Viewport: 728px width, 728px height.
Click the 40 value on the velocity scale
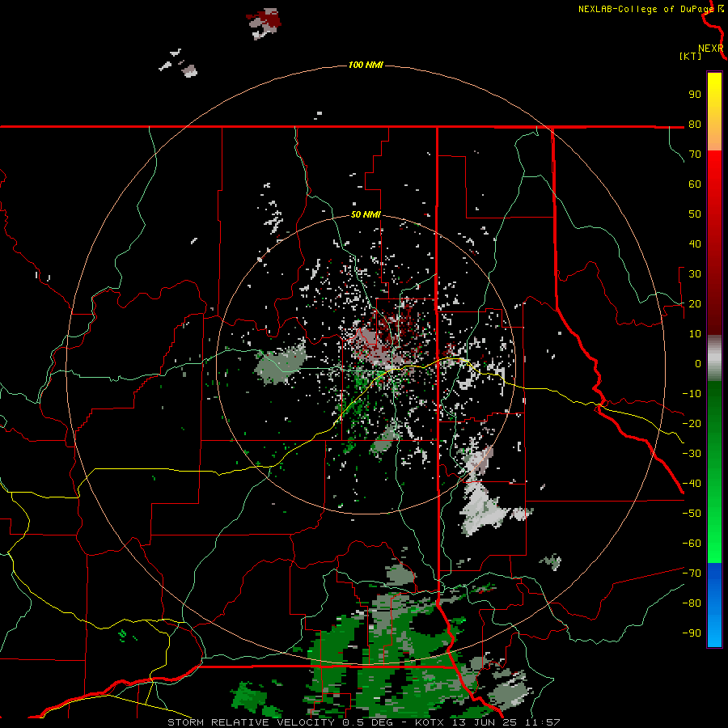(x=695, y=244)
